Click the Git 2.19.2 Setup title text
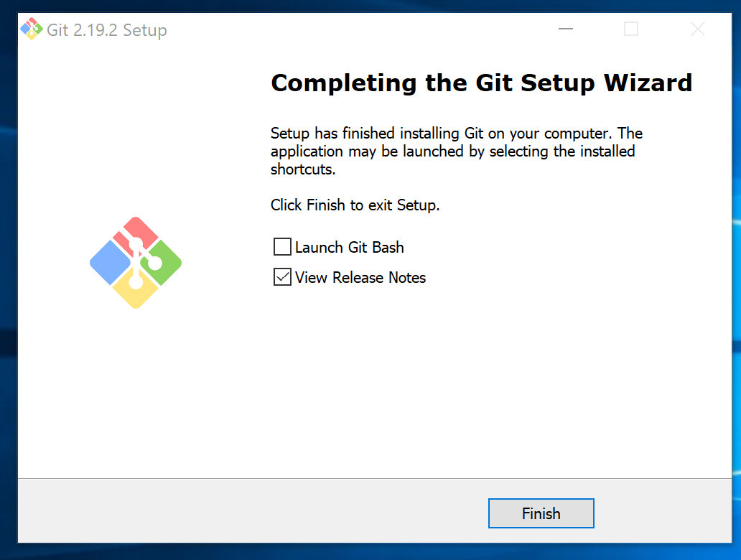This screenshot has width=741, height=560. 107,29
